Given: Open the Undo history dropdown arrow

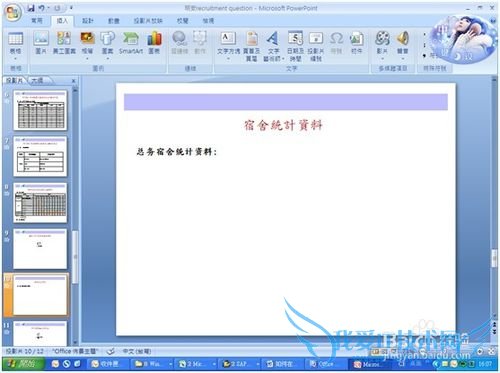Looking at the screenshot, I should point(48,8).
